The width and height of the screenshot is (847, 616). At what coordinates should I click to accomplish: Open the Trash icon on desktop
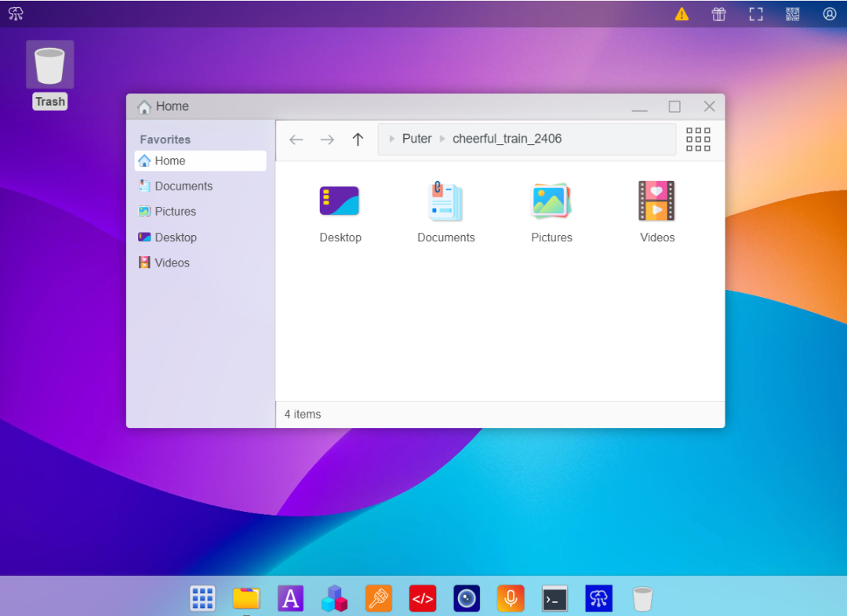(50, 66)
